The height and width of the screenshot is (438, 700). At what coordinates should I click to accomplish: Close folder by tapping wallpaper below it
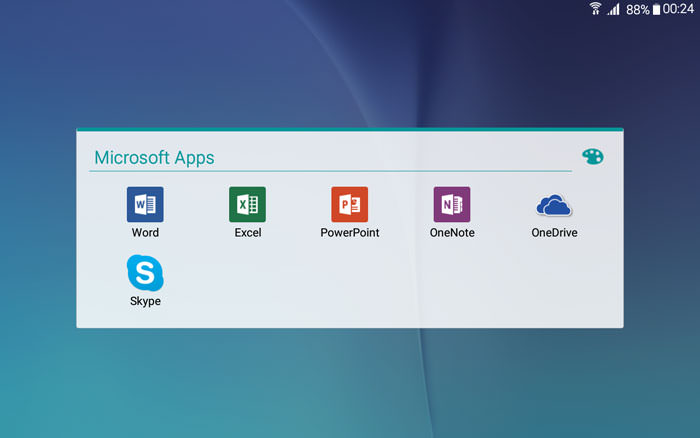pyautogui.click(x=350, y=385)
